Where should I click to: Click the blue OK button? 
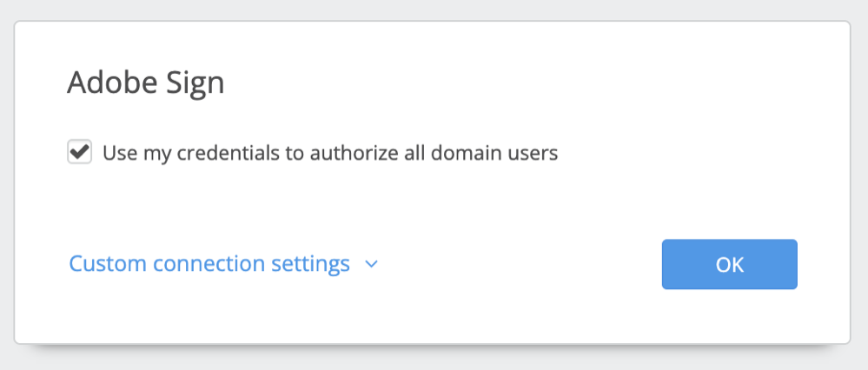pyautogui.click(x=730, y=264)
